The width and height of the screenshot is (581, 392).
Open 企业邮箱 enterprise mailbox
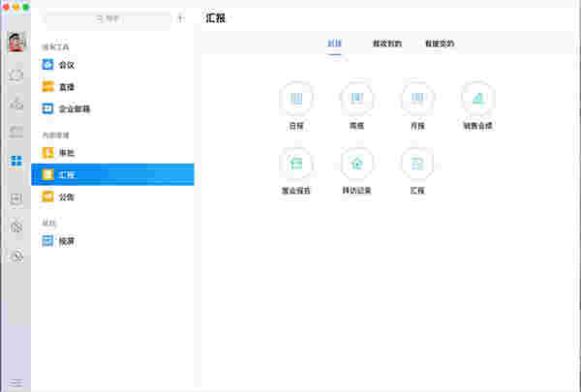[x=74, y=108]
